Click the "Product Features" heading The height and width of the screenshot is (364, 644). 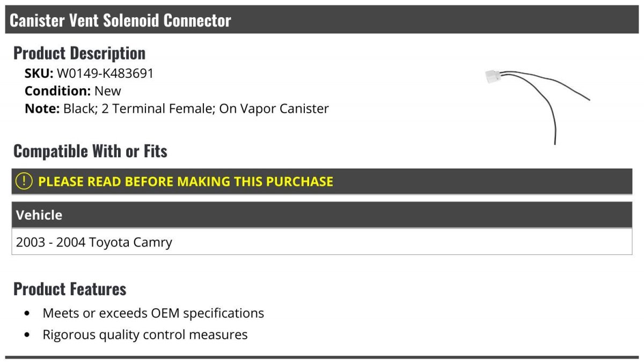point(70,289)
